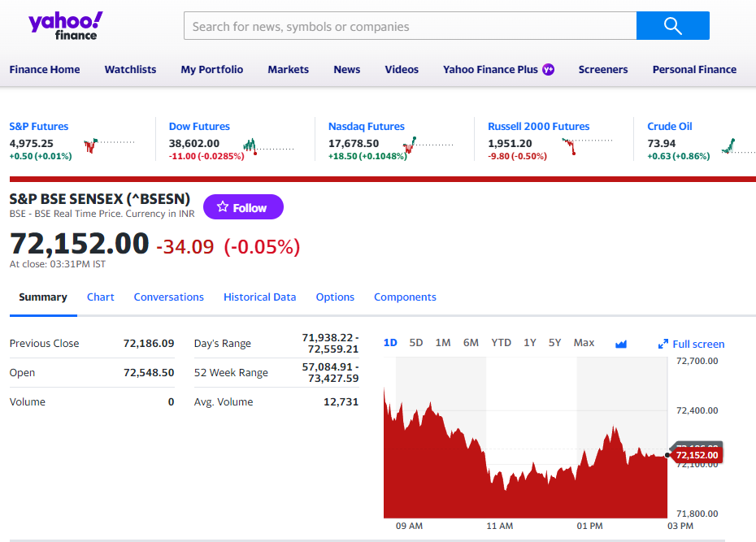The image size is (756, 542).
Task: Open the Crude Oil quote link
Action: pyautogui.click(x=670, y=126)
